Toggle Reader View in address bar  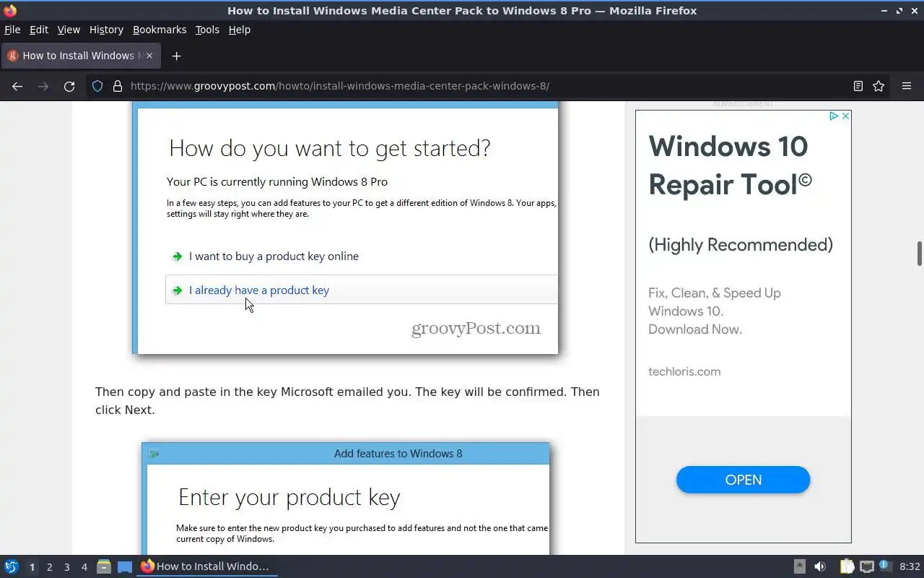(858, 86)
